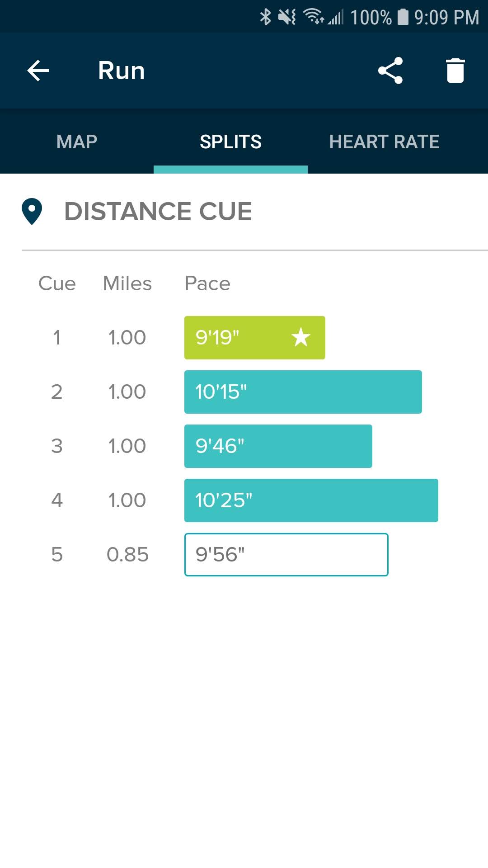This screenshot has width=488, height=868.
Task: Tap the distance cue location pin
Action: tap(32, 211)
